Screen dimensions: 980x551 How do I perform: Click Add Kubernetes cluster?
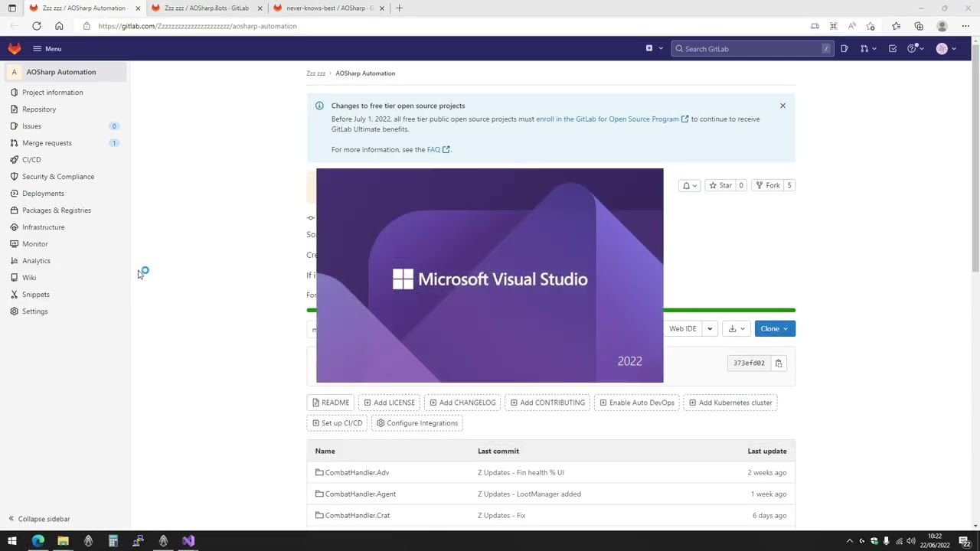pos(730,403)
